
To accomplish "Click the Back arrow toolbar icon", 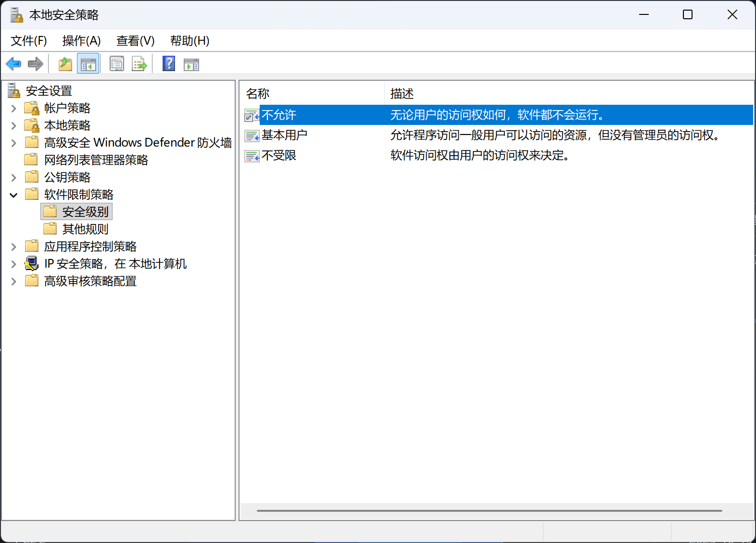I will coord(13,64).
